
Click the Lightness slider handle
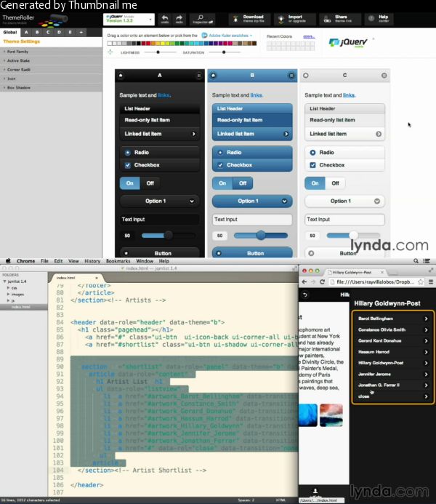tap(158, 52)
